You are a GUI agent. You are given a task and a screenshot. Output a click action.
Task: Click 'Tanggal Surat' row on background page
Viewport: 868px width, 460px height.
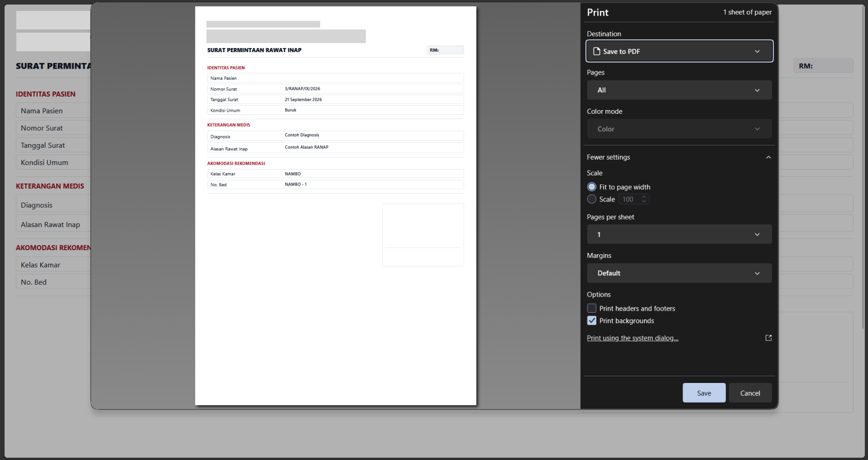point(53,145)
